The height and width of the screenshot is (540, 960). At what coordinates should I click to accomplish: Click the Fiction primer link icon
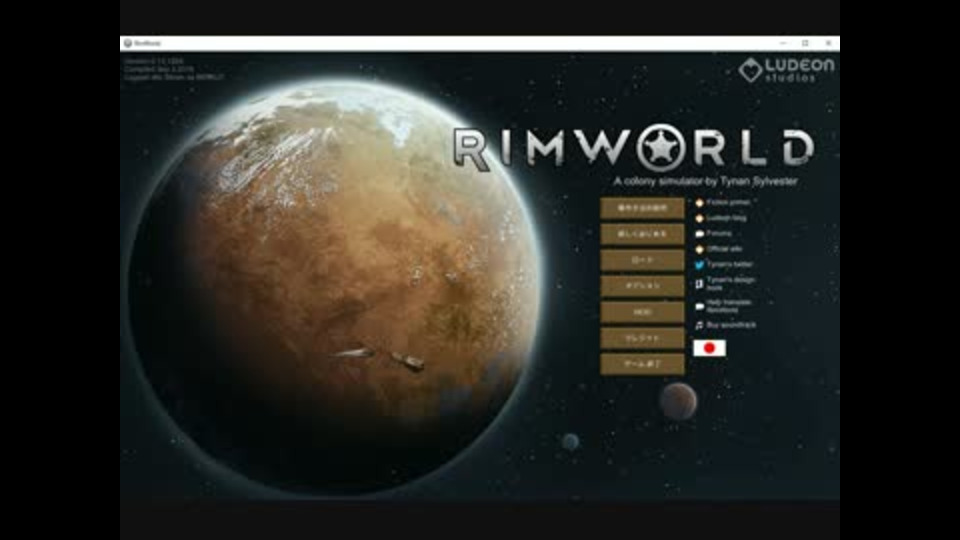(699, 203)
